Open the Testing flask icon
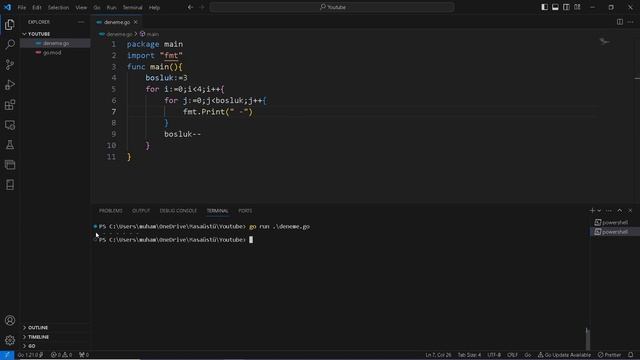640x360 pixels. click(10, 145)
